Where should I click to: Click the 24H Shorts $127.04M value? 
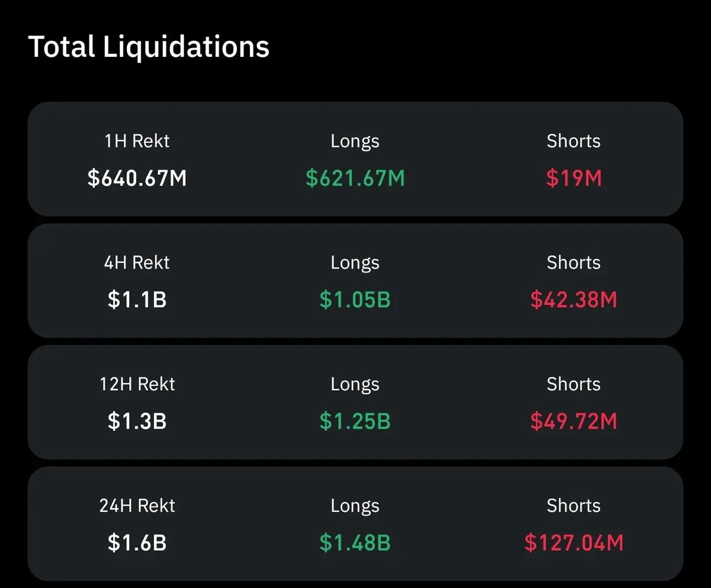click(x=574, y=543)
